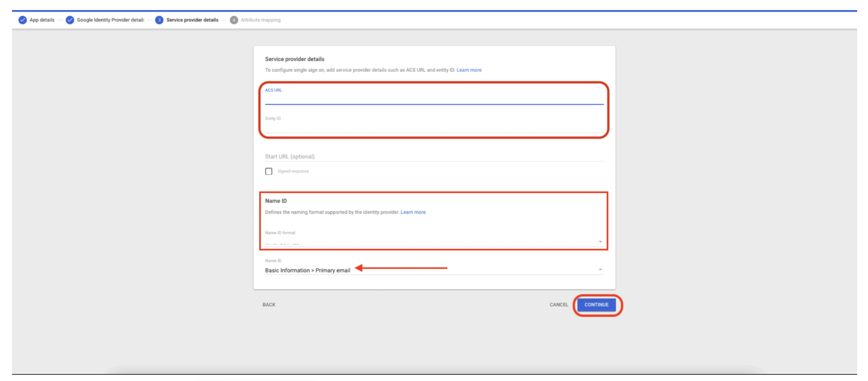Enable the Signed response checkbox
868x381 pixels.
[269, 171]
